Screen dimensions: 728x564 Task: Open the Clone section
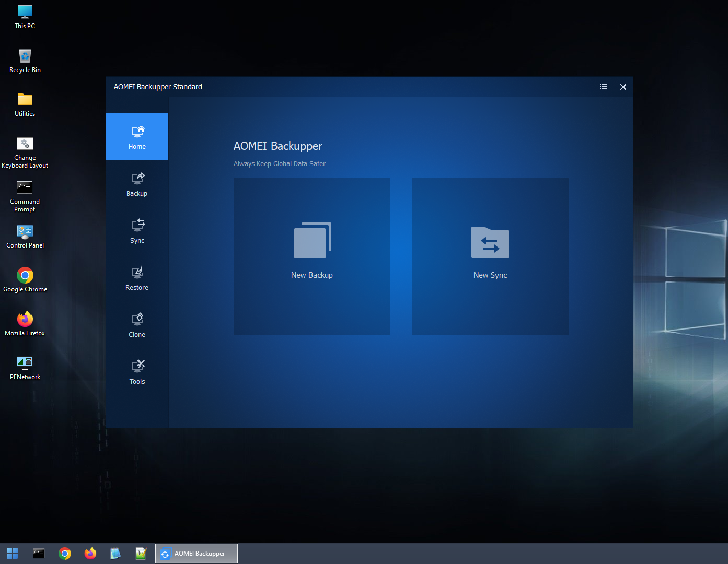click(137, 325)
